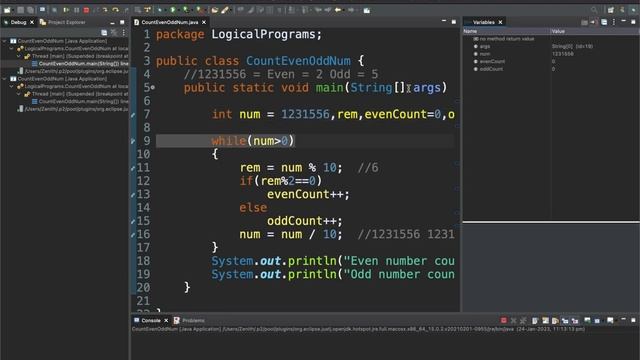Click the Save All icon in toolbar
The width and height of the screenshot is (640, 360).
click(x=30, y=10)
